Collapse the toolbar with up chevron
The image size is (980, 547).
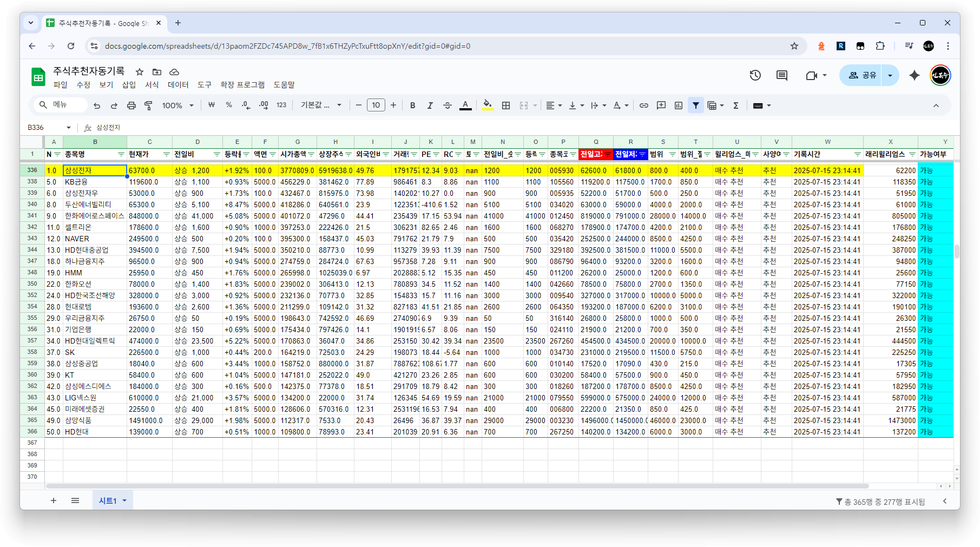click(936, 106)
